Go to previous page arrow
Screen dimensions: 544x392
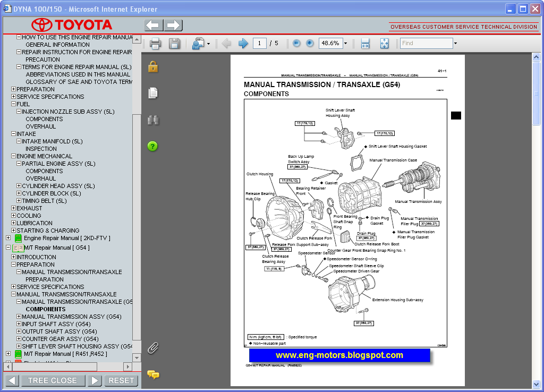226,44
